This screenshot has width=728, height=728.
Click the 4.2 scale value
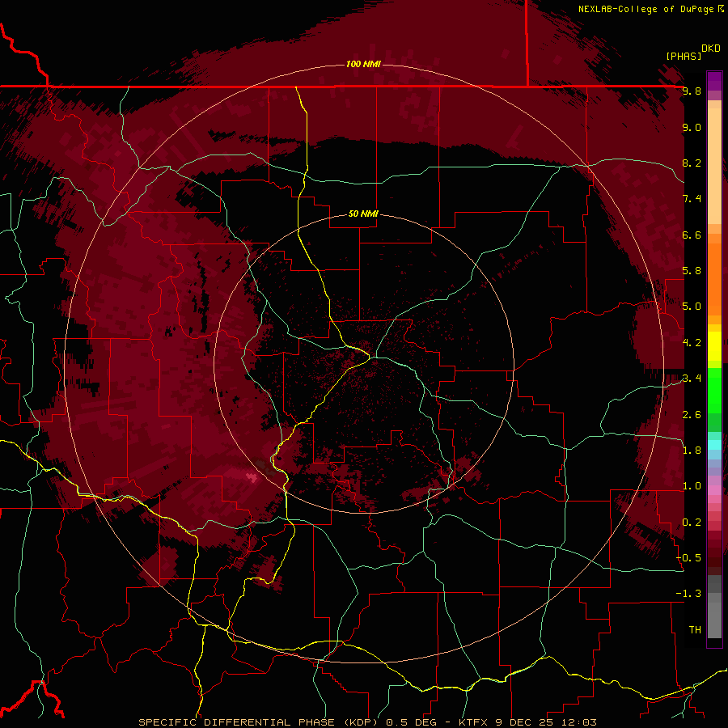coord(692,343)
